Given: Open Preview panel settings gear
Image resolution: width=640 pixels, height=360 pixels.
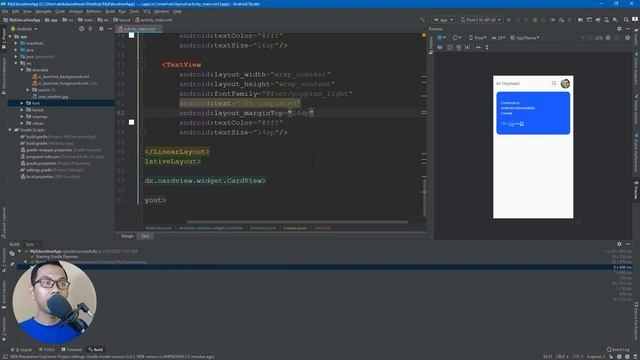Looking at the screenshot, I should 619,29.
